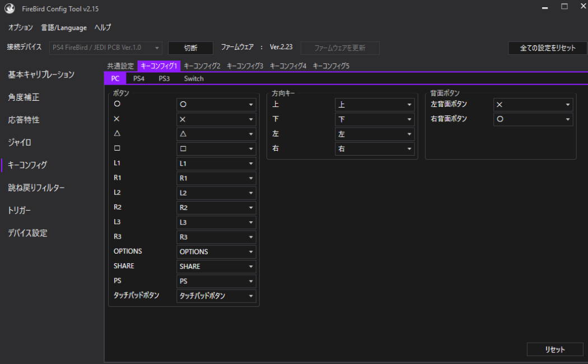Click the 切断 disconnect button
Screen dimensions: 588x364
[190, 48]
